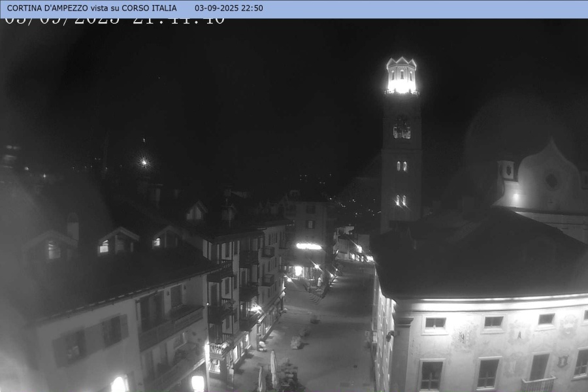Screen dimensions: 588x392
Task: Click the webcam night image of Corso Italia
Action: click(294, 204)
